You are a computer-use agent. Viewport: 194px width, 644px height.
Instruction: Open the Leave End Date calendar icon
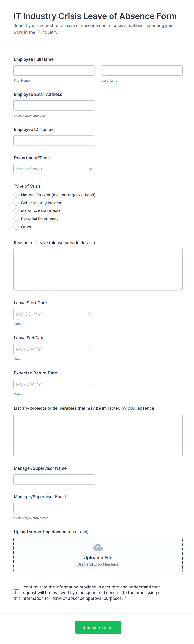89,349
